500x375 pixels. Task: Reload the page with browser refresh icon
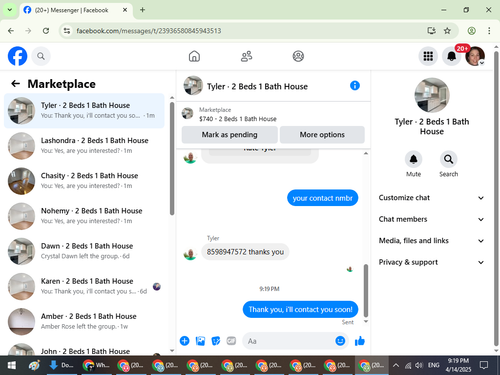pyautogui.click(x=46, y=31)
